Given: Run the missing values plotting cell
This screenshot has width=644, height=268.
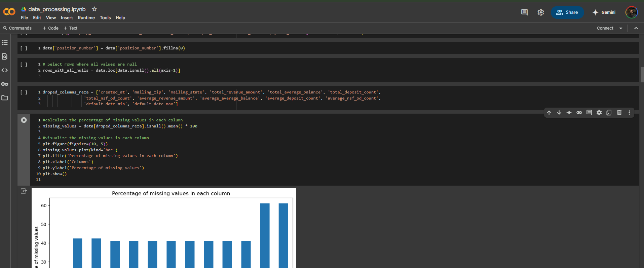Looking at the screenshot, I should coord(24,120).
